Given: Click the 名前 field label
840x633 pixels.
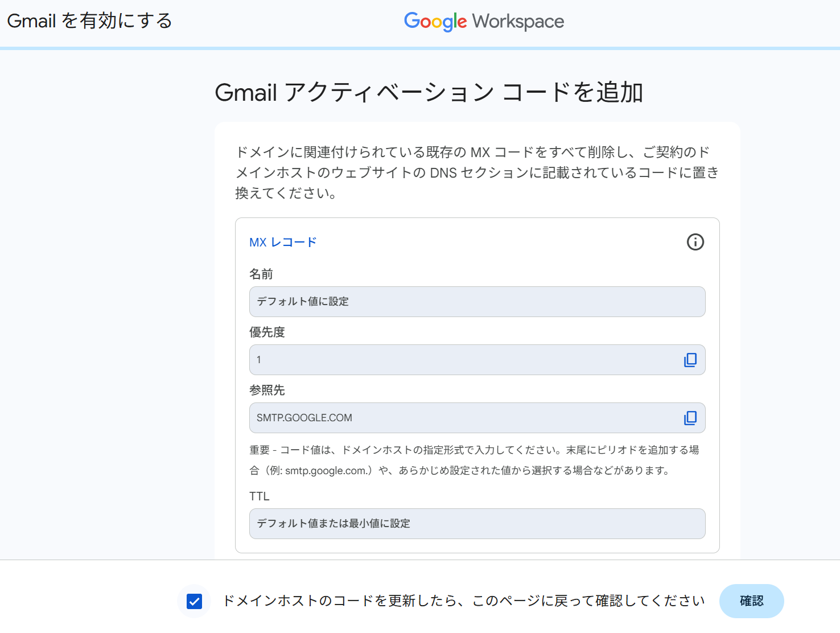Looking at the screenshot, I should click(261, 274).
